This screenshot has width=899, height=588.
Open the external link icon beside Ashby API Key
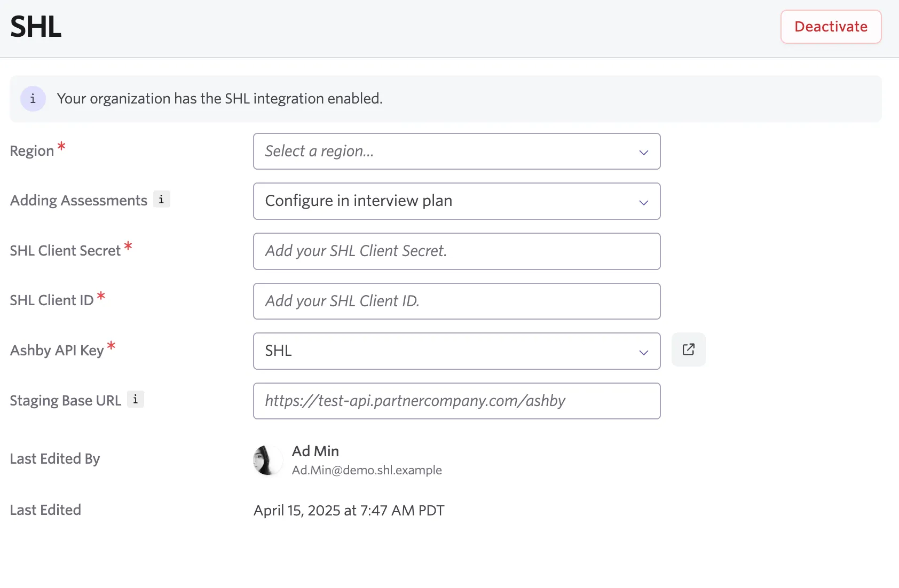pyautogui.click(x=689, y=349)
